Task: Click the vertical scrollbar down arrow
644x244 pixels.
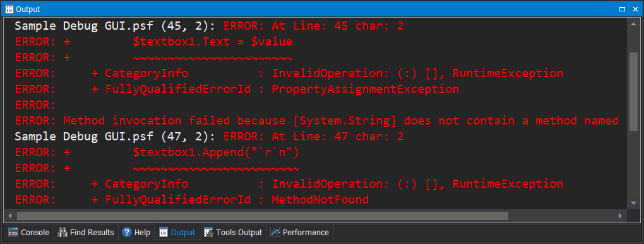Action: [x=633, y=203]
